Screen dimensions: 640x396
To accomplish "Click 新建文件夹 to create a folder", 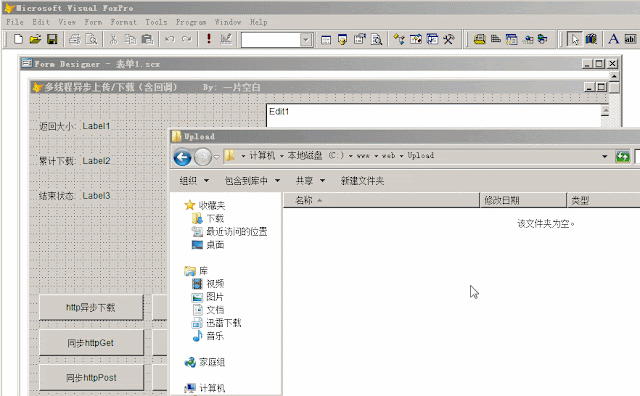I will (362, 180).
